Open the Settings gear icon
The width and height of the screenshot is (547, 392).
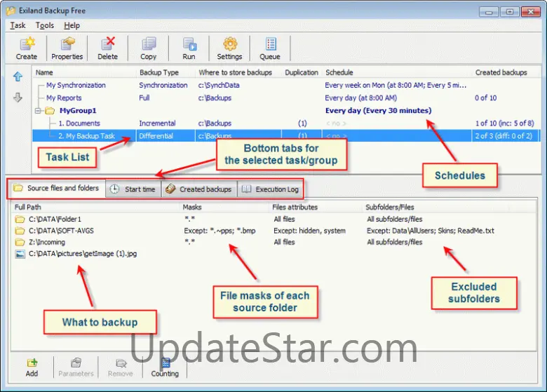click(x=229, y=44)
